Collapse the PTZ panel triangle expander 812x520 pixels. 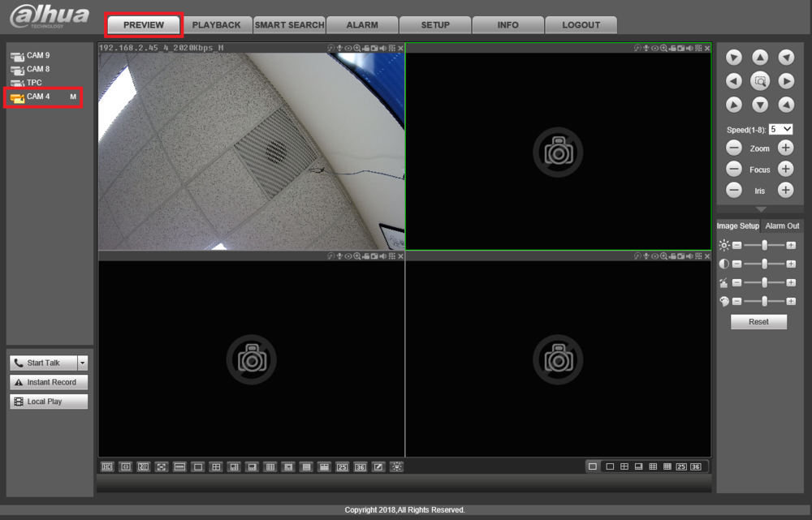click(761, 209)
